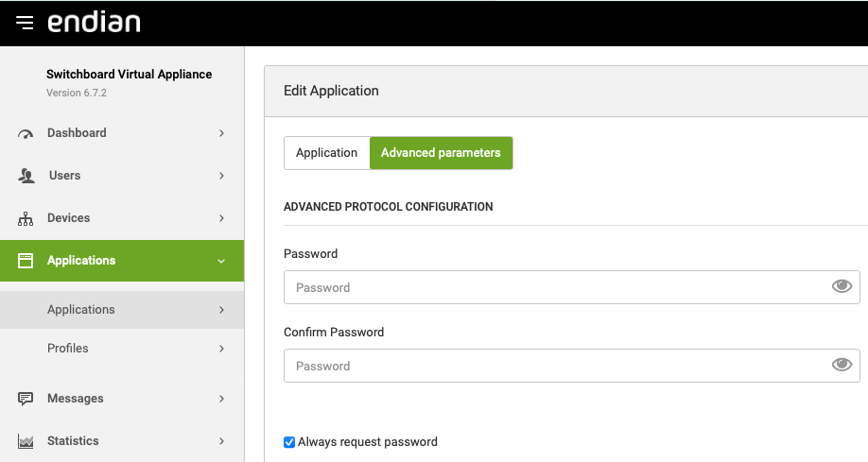
Task: Show password using Password field eye icon
Action: click(x=842, y=287)
